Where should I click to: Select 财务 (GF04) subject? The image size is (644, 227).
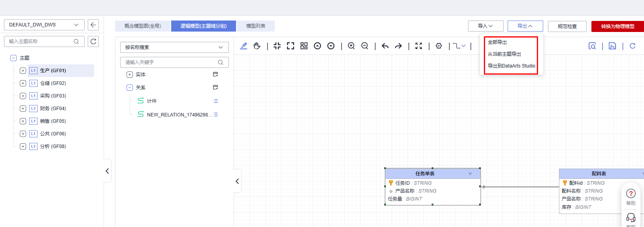click(x=53, y=109)
